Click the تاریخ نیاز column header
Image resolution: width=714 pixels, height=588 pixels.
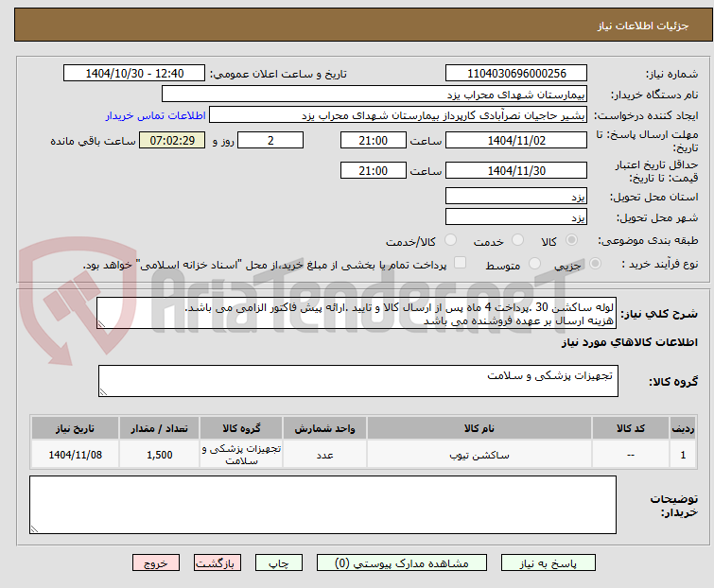[x=75, y=428]
